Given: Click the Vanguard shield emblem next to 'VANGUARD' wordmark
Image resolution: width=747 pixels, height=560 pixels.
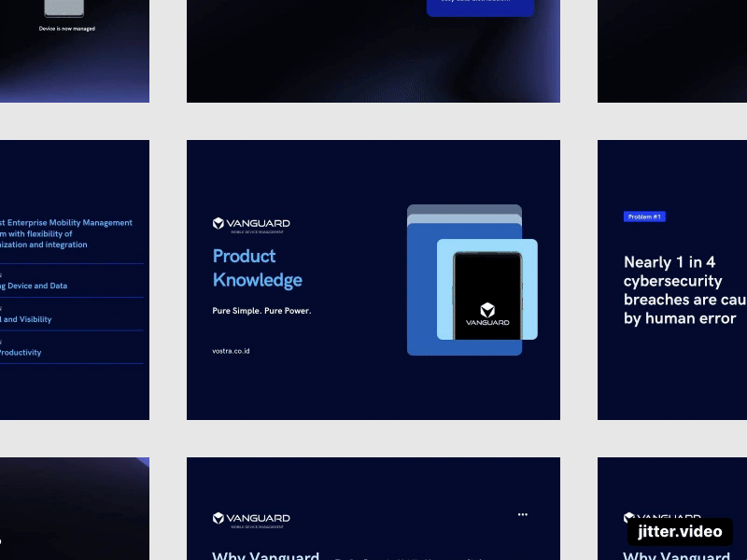Looking at the screenshot, I should point(218,222).
